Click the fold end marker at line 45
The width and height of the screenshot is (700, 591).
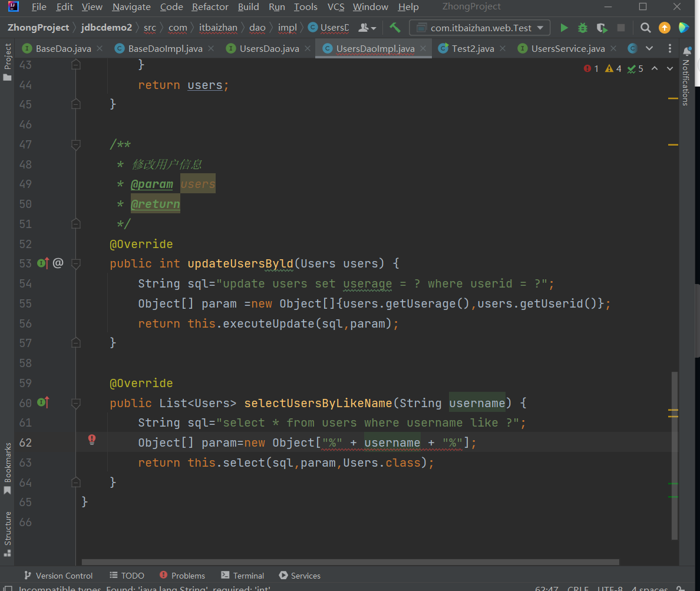(x=76, y=104)
